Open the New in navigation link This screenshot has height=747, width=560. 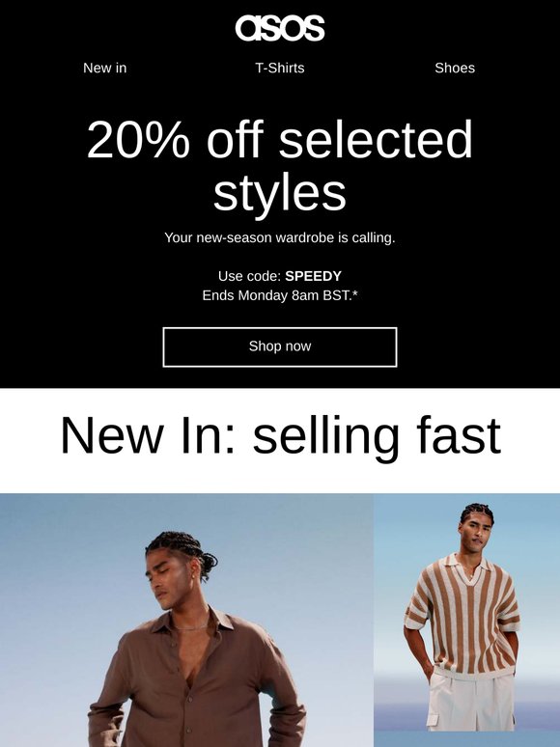click(x=105, y=69)
